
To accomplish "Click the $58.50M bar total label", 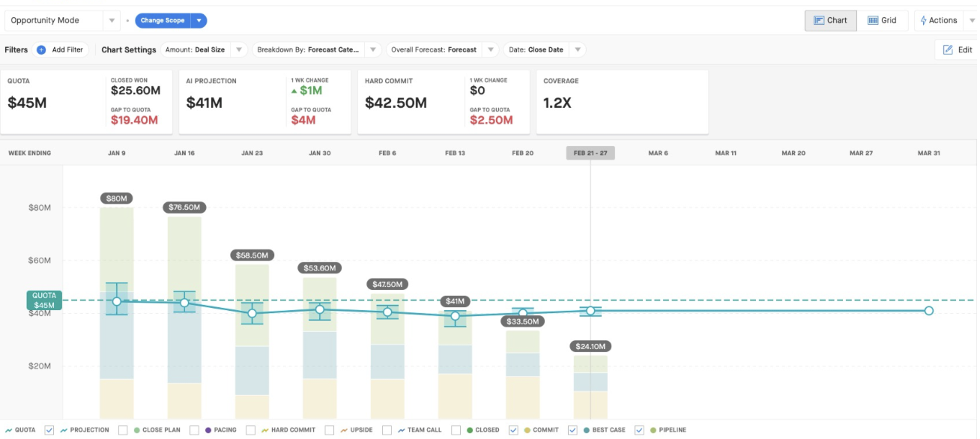I will [252, 255].
